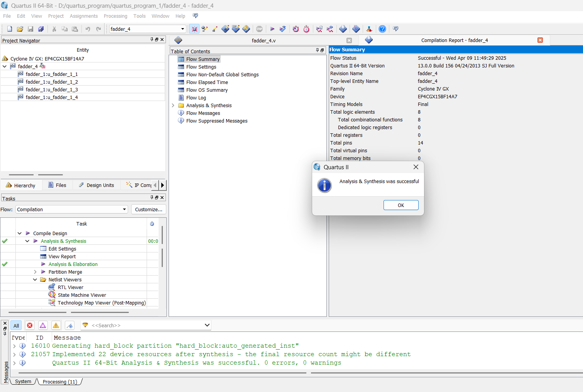Click the Cut scissors icon
Viewport: 583px width, 392px height.
tap(54, 29)
